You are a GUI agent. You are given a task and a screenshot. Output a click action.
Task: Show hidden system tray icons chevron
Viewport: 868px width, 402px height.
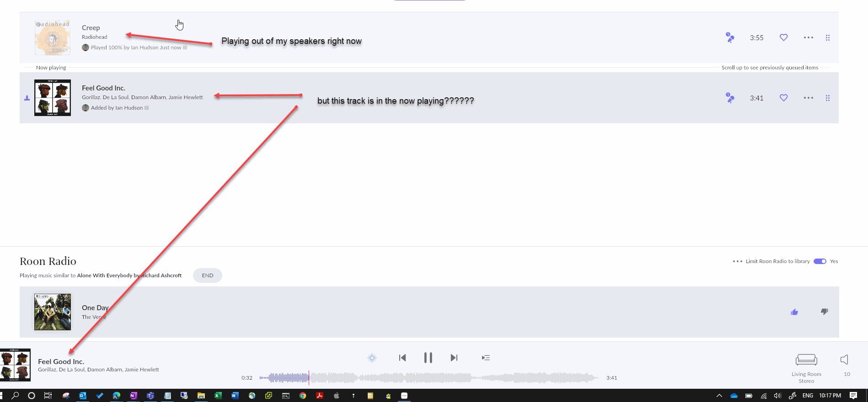point(719,396)
